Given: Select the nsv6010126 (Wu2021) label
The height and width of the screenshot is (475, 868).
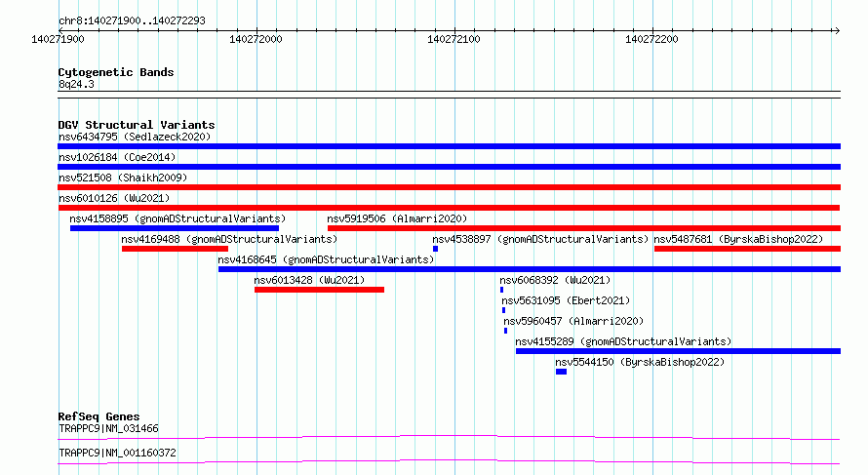Looking at the screenshot, I should point(114,198).
